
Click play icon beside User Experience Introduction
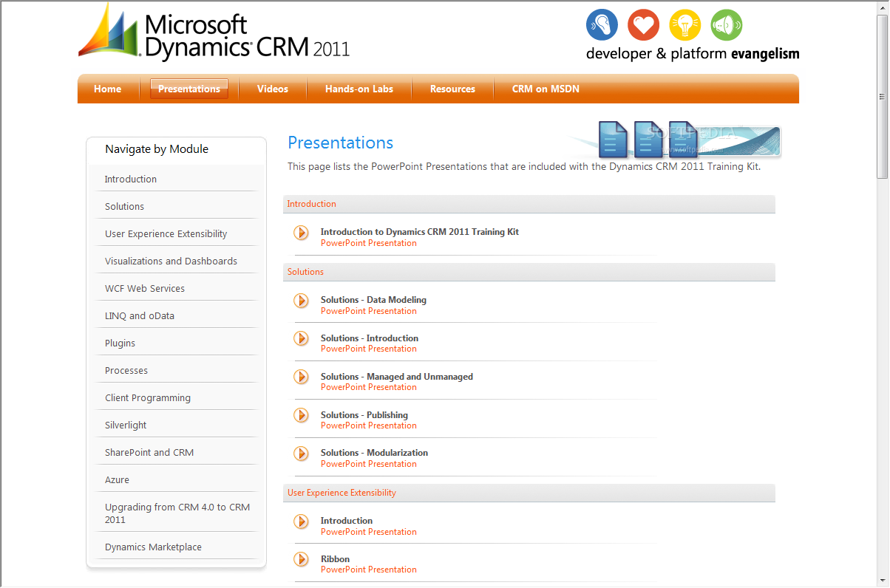point(301,521)
